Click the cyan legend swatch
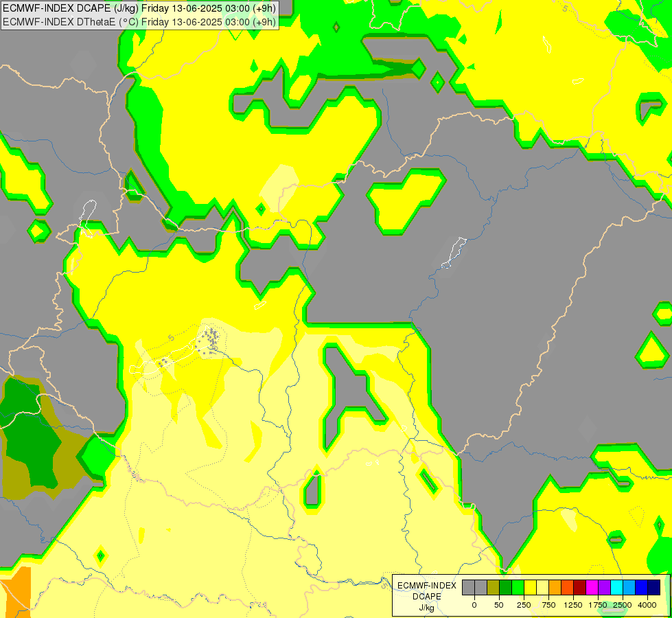Viewport: 672px width, 618px height. coord(616,588)
